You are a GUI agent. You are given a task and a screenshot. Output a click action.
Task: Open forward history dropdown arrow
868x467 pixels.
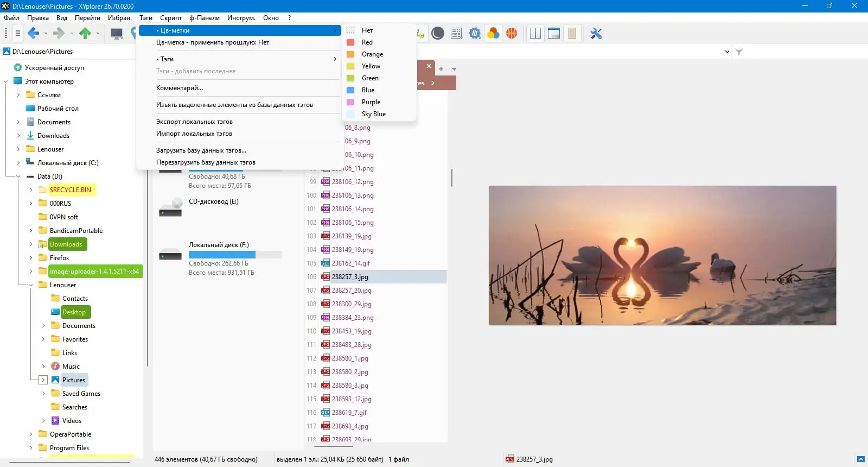coord(72,34)
